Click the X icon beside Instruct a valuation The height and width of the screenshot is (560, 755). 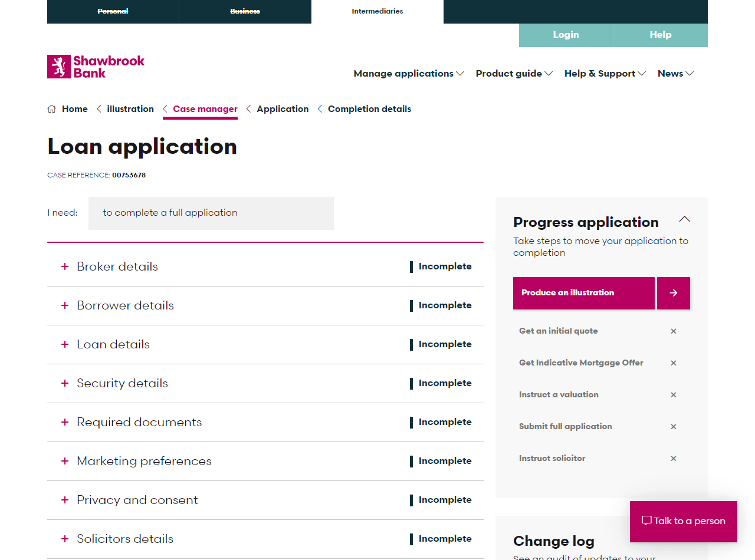pos(673,395)
